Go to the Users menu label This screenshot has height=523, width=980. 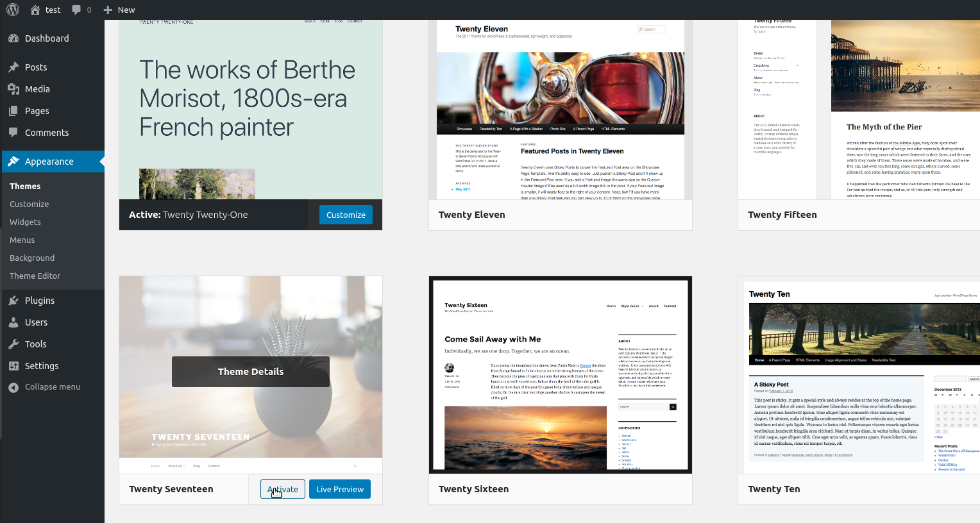tap(37, 322)
